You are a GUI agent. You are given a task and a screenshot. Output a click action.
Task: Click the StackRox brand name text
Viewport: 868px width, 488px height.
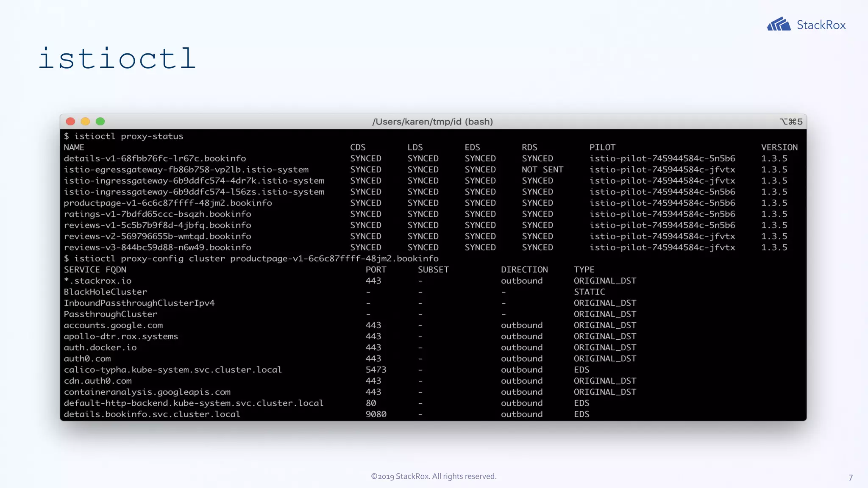tap(821, 25)
